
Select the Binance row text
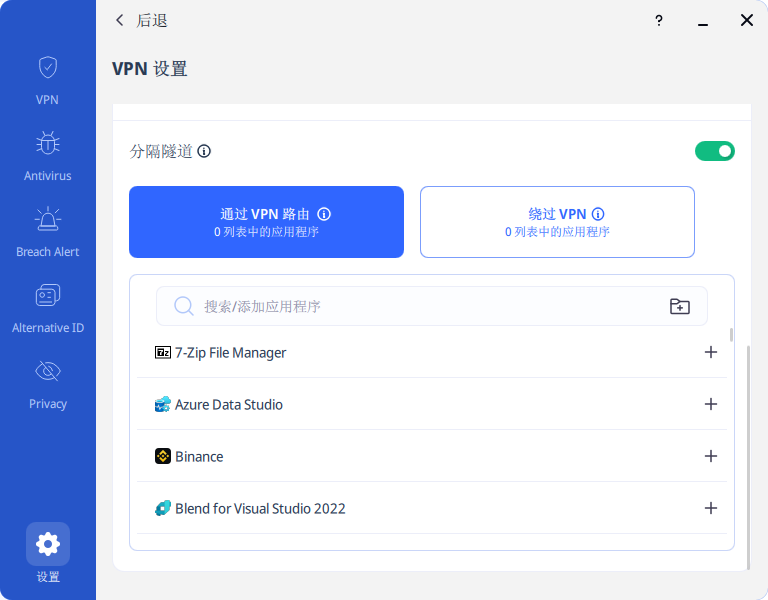(x=199, y=456)
